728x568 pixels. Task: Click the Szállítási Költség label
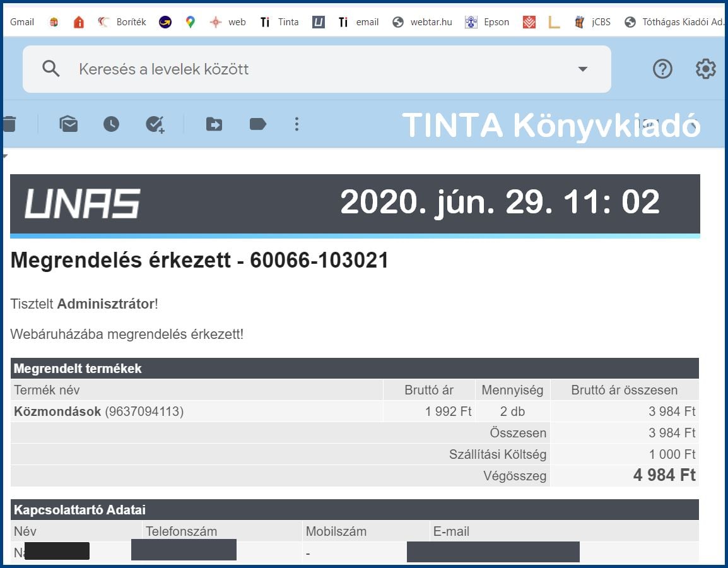[x=498, y=454]
